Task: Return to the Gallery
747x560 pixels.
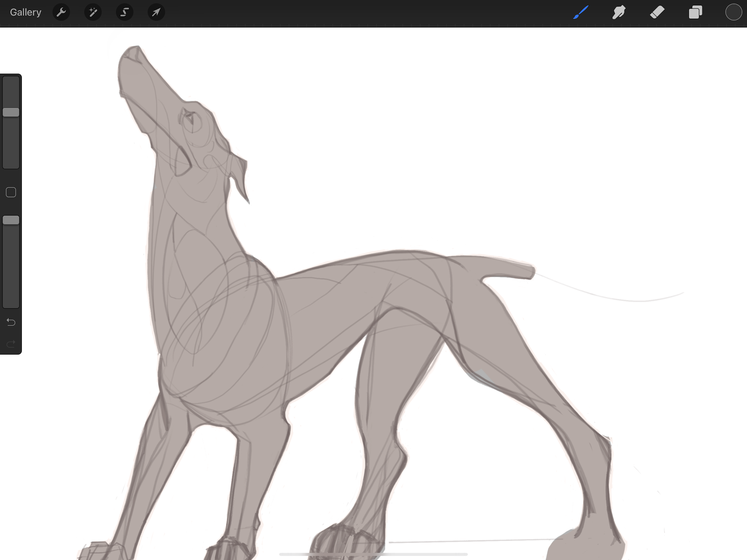Action: click(26, 12)
